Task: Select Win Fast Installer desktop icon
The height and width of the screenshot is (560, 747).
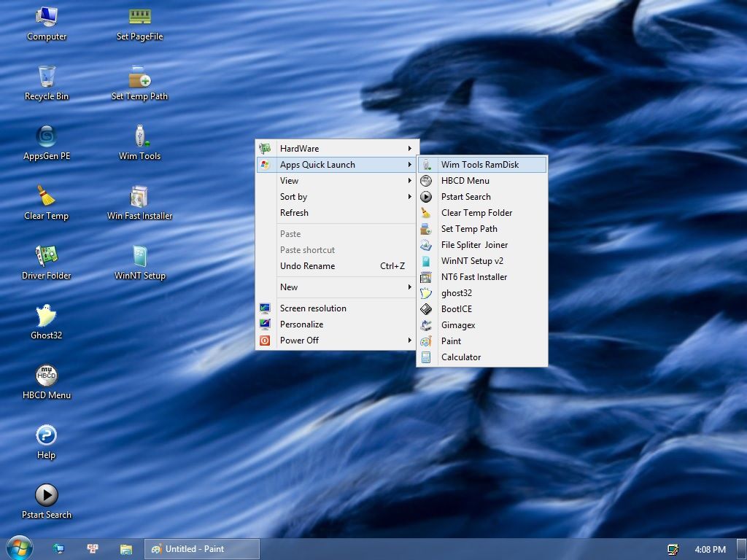Action: 139,197
